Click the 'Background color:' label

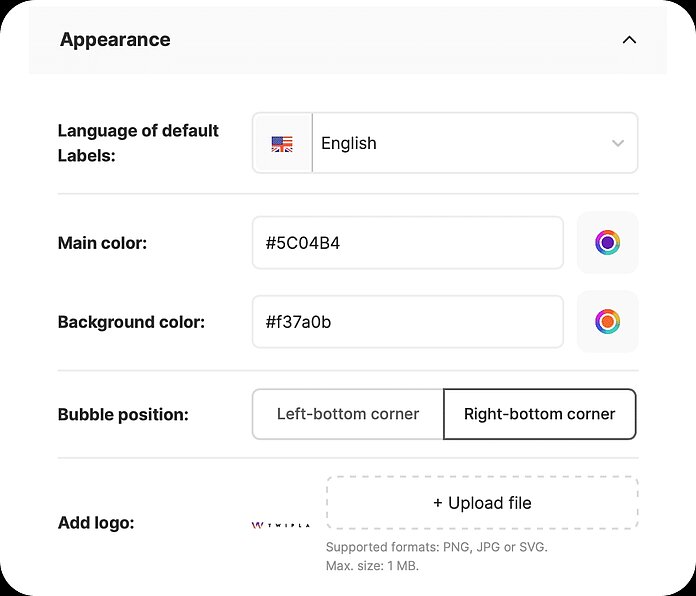point(131,322)
